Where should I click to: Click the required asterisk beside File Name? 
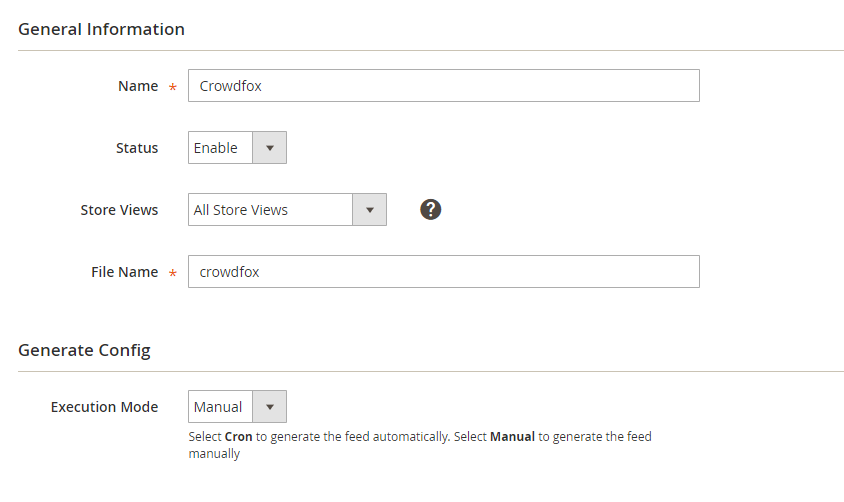coord(172,273)
